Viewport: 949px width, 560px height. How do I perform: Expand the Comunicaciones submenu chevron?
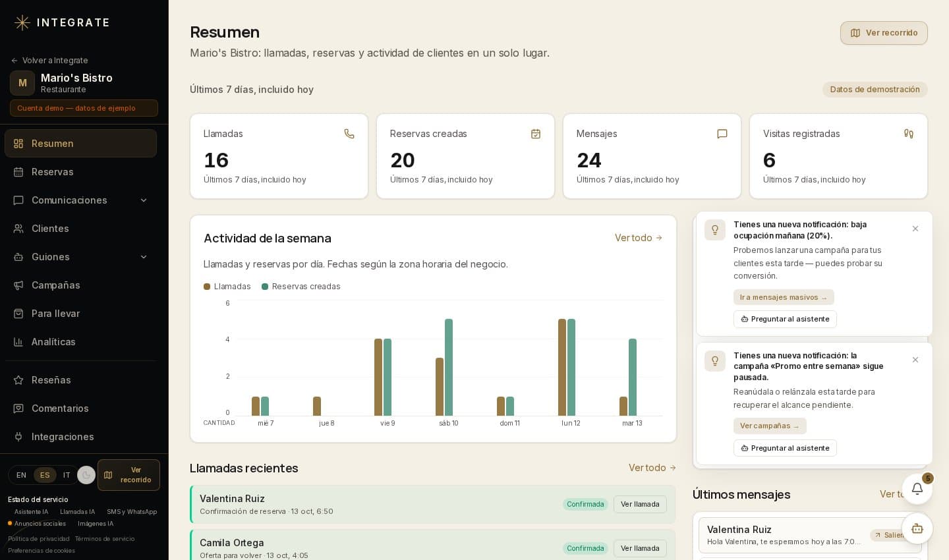[144, 200]
